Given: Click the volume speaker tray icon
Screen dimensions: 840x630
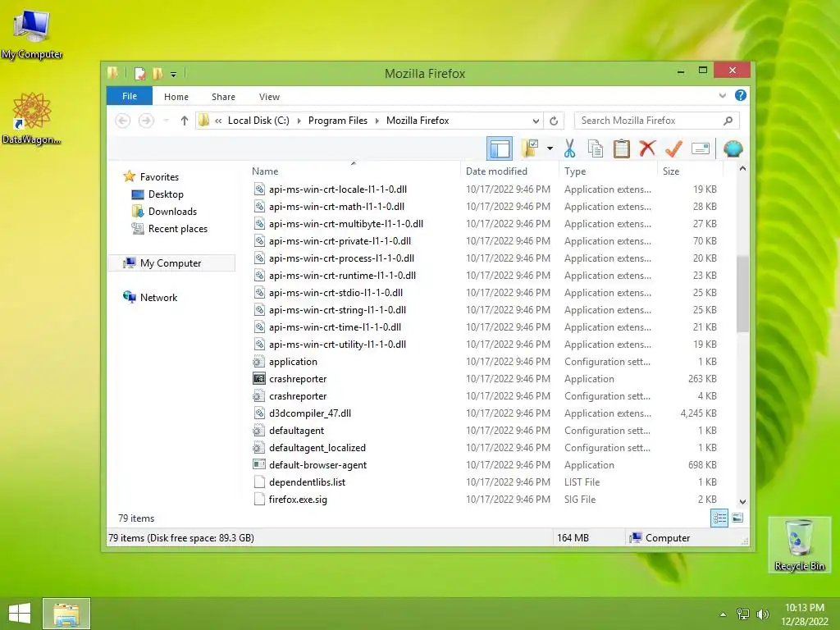Looking at the screenshot, I should pyautogui.click(x=762, y=614).
